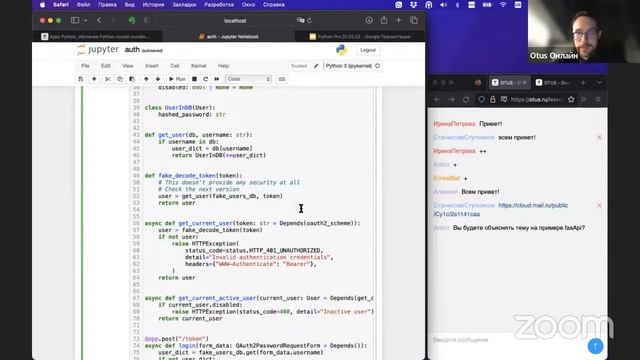This screenshot has height=360, width=640.
Task: Show Safari tab overview icon
Action: click(x=414, y=20)
